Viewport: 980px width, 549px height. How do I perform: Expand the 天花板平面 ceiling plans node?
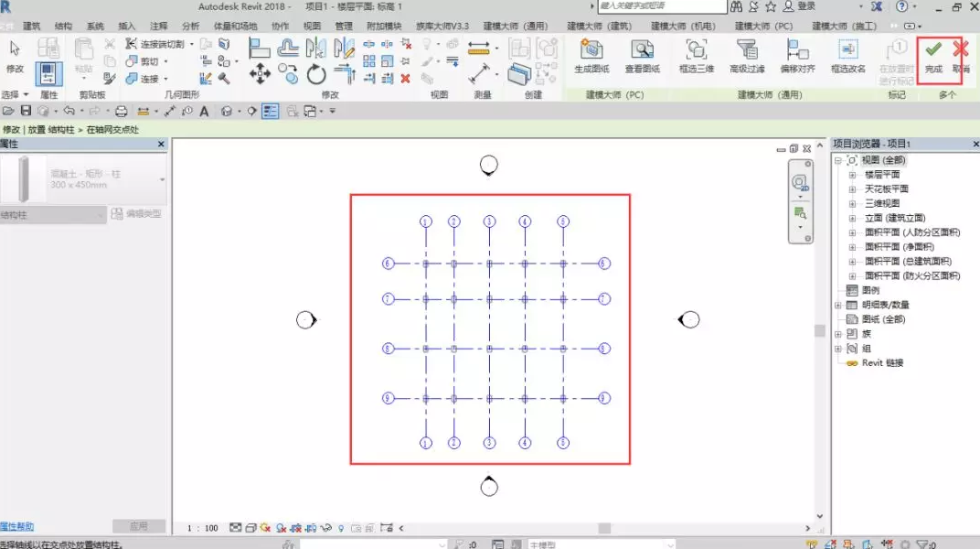coord(852,189)
